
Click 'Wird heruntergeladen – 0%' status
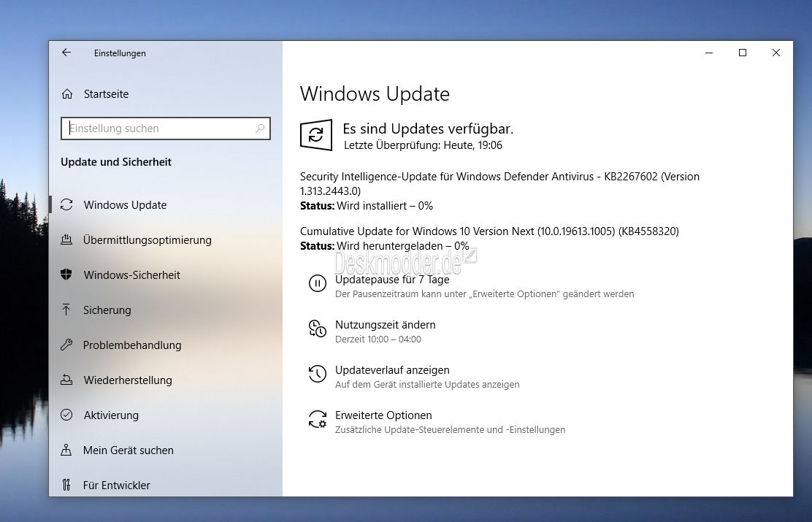point(403,245)
